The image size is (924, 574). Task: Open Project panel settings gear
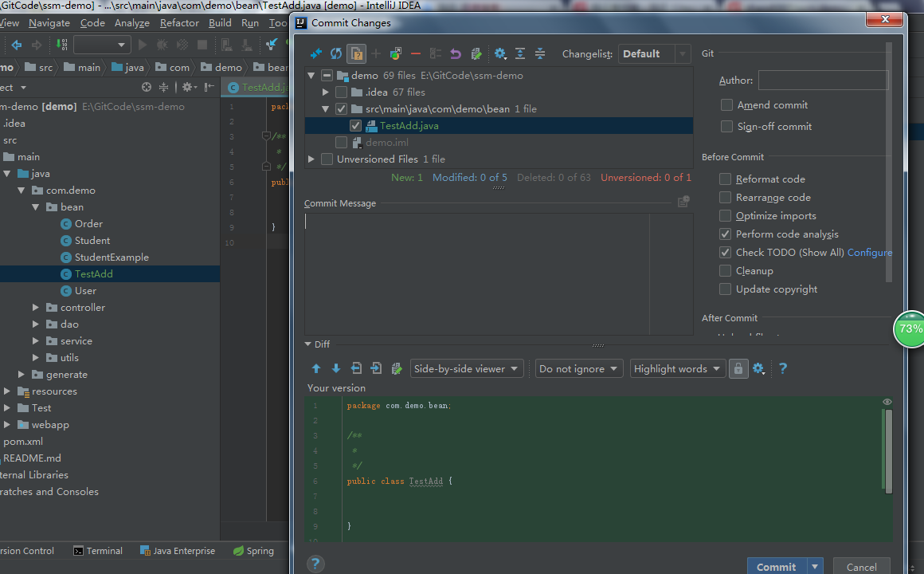tap(189, 88)
